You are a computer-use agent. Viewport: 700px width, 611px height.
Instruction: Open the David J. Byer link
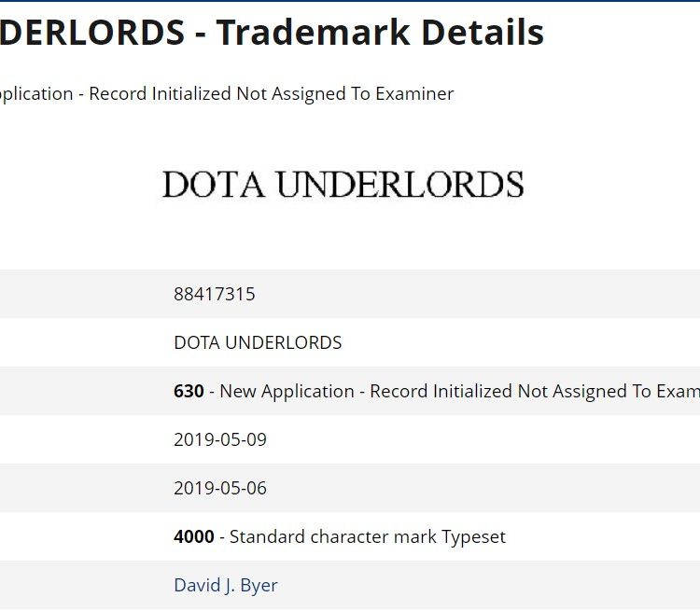point(225,586)
